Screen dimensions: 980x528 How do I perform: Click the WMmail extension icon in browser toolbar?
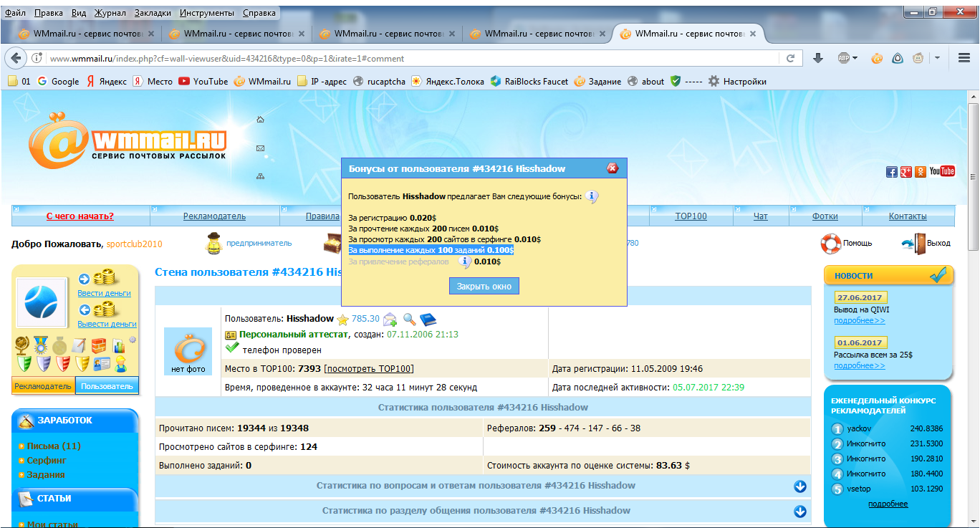[876, 59]
